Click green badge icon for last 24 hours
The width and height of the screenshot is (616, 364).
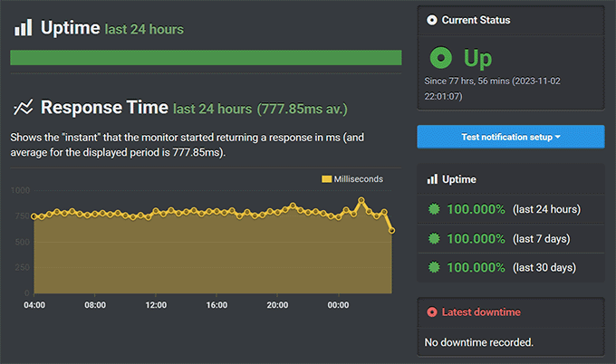click(x=435, y=210)
